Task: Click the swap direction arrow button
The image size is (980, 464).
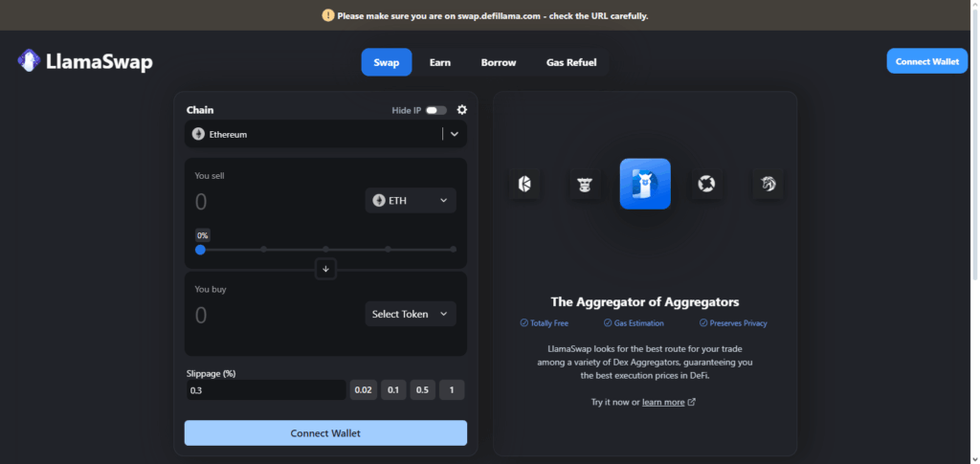Action: (x=325, y=269)
